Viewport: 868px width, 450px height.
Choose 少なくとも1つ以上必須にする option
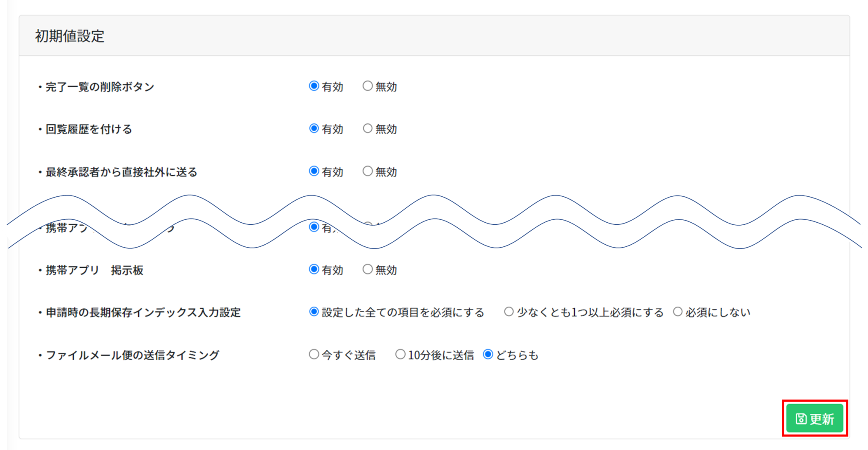(509, 312)
